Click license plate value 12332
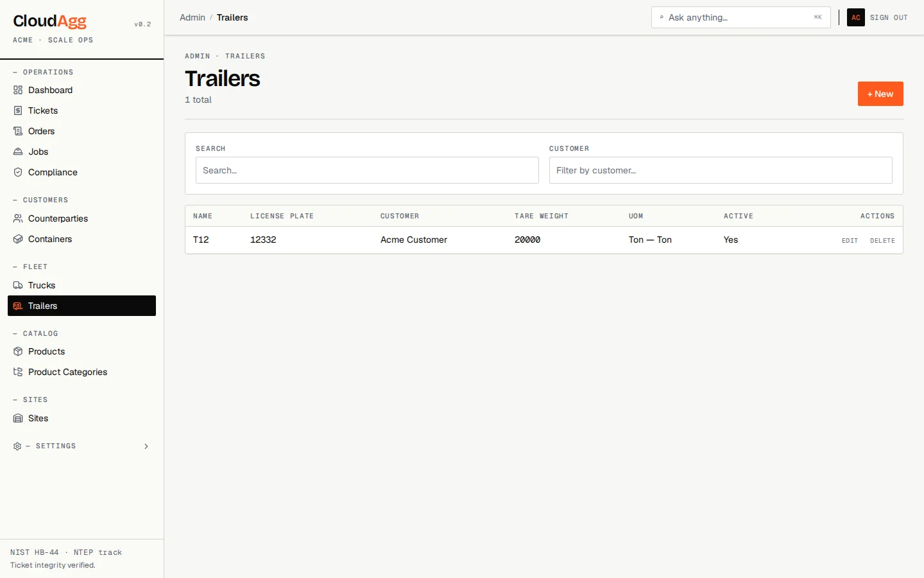 tap(263, 240)
